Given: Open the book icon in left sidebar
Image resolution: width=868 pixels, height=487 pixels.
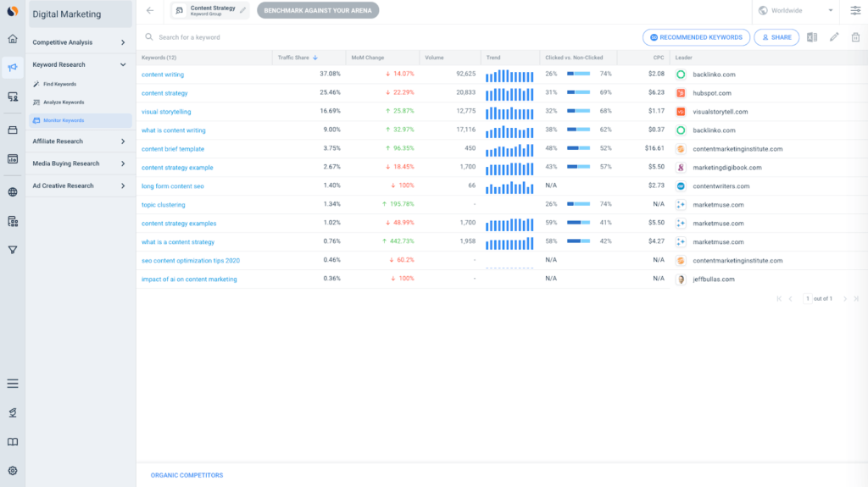Looking at the screenshot, I should coord(13,442).
